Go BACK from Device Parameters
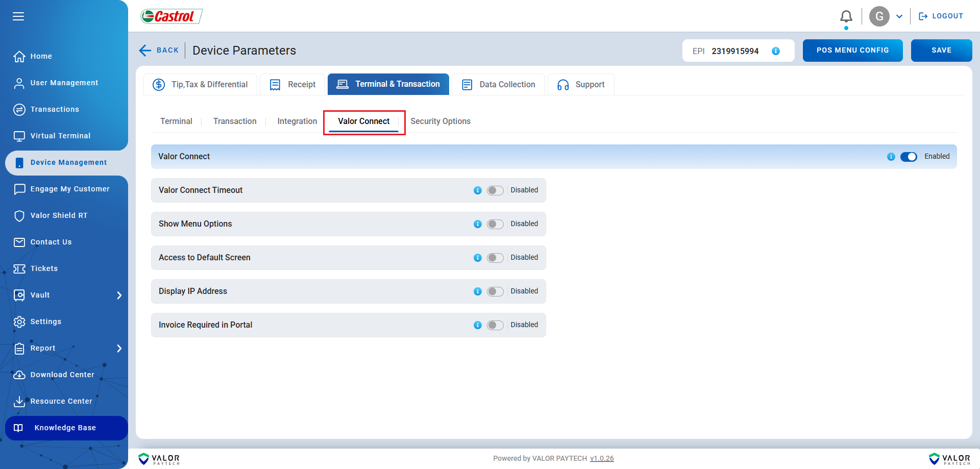Image resolution: width=980 pixels, height=469 pixels. (159, 50)
